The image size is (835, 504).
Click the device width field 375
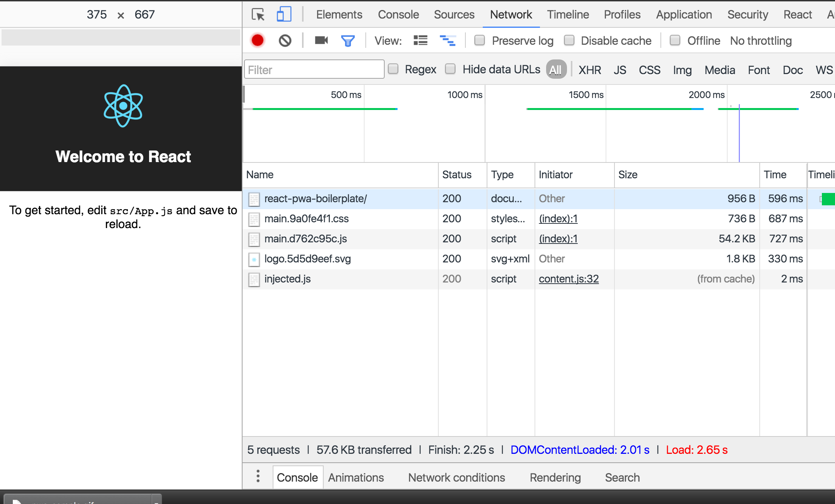[x=97, y=15]
